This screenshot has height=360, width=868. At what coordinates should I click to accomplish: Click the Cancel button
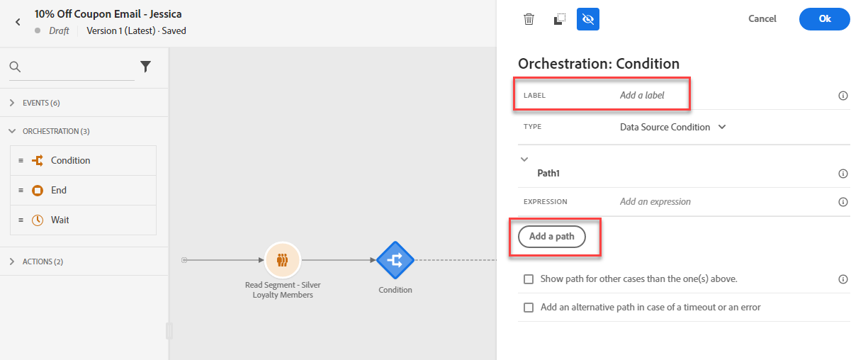pyautogui.click(x=762, y=19)
